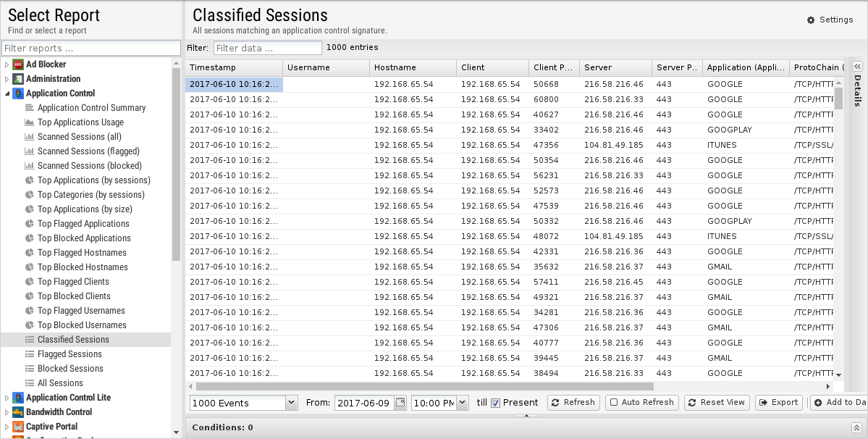Expand the Conditions panel
The height and width of the screenshot is (439, 868).
856,427
